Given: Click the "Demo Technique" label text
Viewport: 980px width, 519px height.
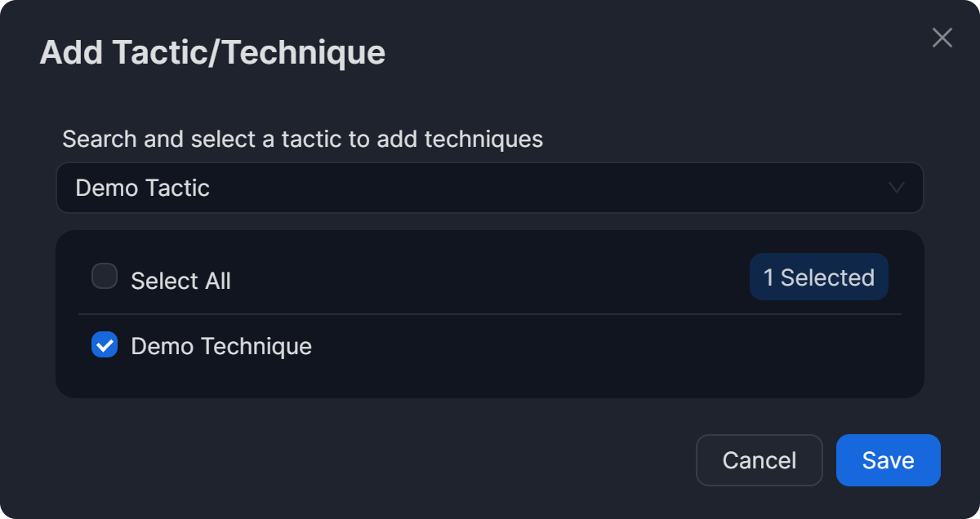Looking at the screenshot, I should [x=221, y=346].
